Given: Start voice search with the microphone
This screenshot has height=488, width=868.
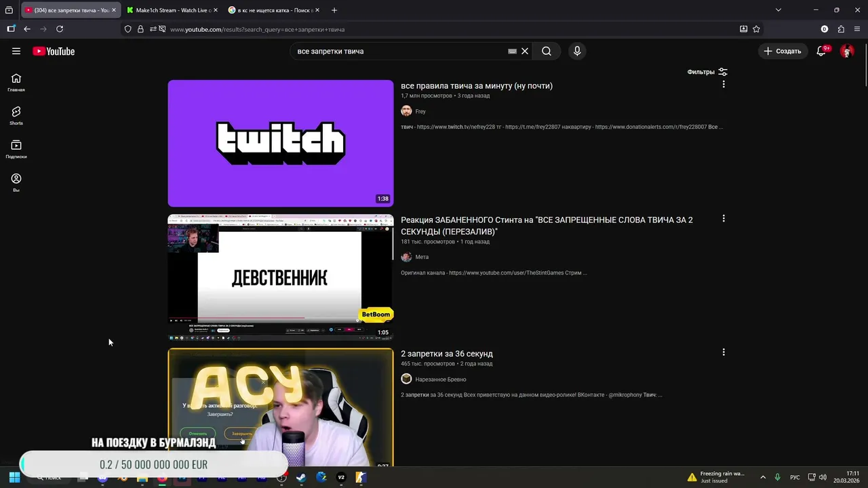Looking at the screenshot, I should pyautogui.click(x=577, y=51).
